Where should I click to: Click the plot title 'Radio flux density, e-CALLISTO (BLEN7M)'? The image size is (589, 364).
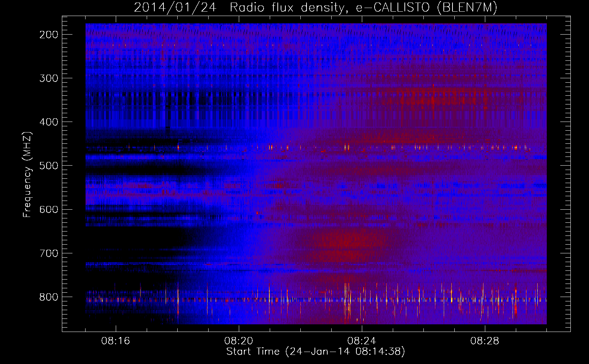pyautogui.click(x=363, y=8)
